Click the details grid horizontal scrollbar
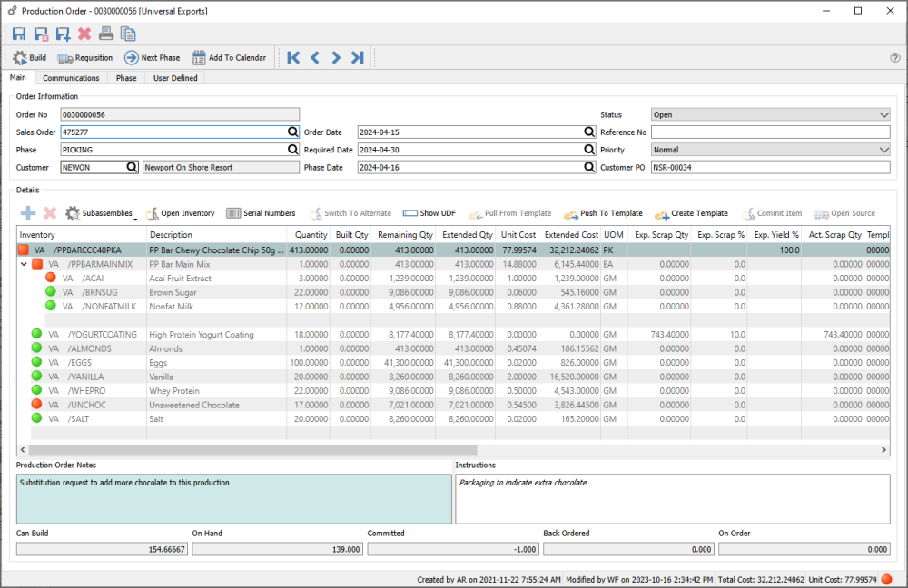 tap(254, 450)
